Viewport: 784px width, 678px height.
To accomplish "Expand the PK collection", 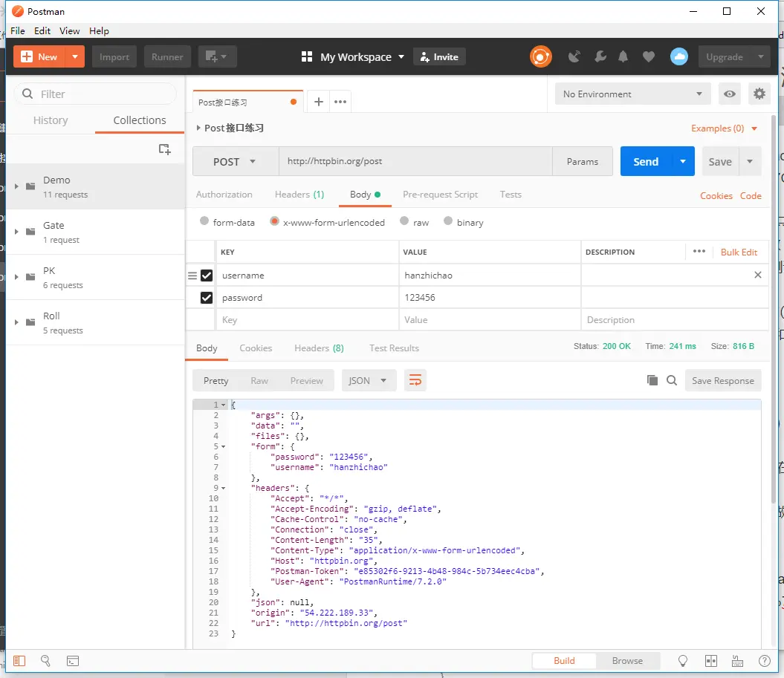I will pos(16,277).
